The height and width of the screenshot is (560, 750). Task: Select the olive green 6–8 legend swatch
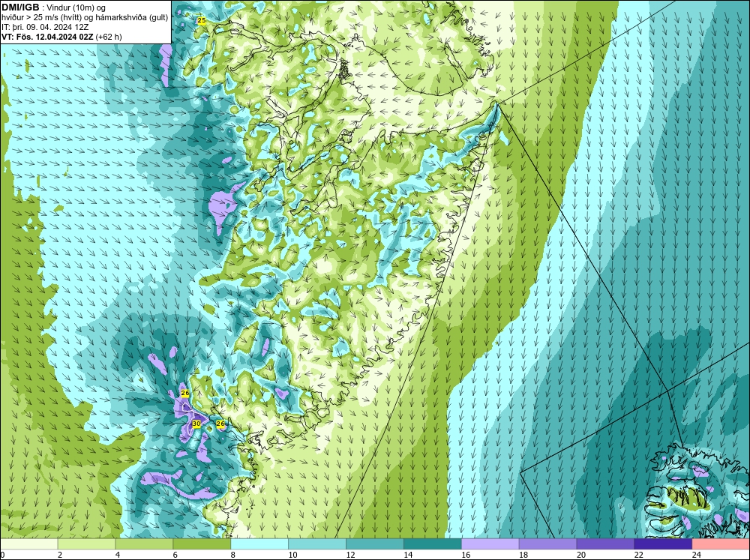[202, 544]
